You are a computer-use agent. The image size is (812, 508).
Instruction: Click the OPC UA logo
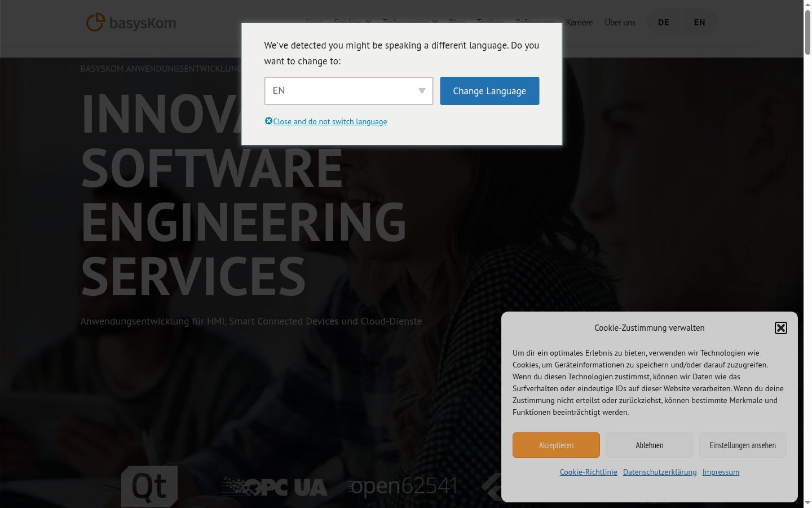pos(275,487)
